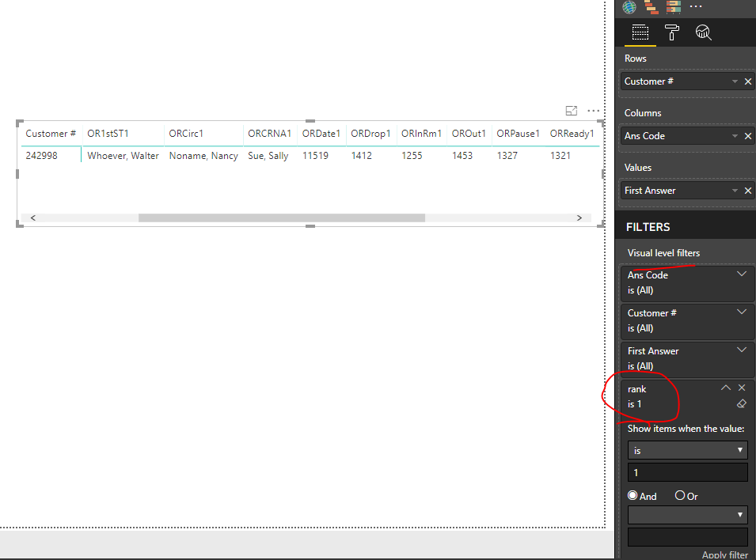The height and width of the screenshot is (560, 756).
Task: Select the Or radio option
Action: [680, 495]
